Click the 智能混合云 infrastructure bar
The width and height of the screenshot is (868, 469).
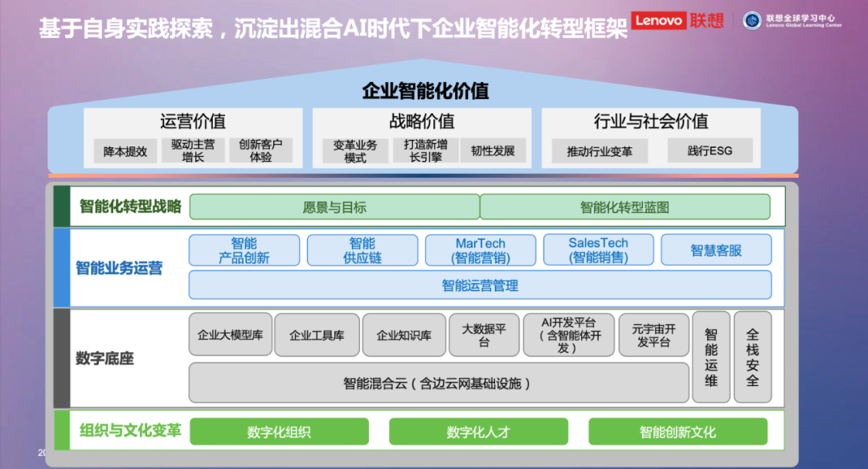(x=438, y=383)
